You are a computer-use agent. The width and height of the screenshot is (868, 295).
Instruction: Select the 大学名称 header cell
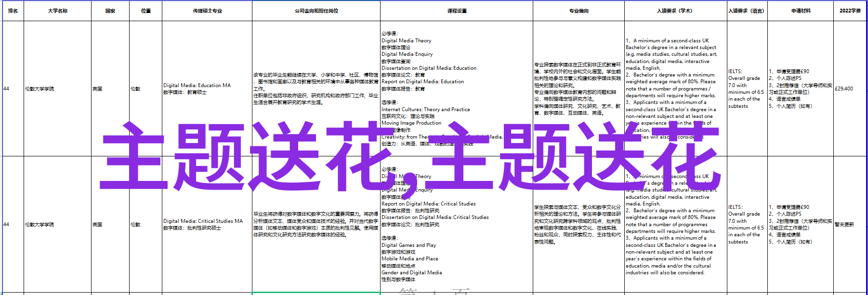pyautogui.click(x=57, y=11)
